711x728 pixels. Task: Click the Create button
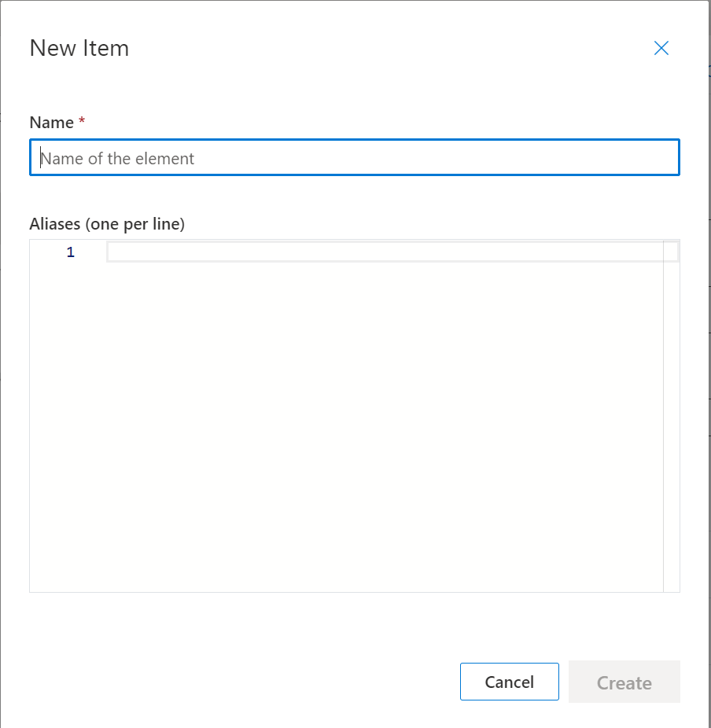(x=624, y=682)
